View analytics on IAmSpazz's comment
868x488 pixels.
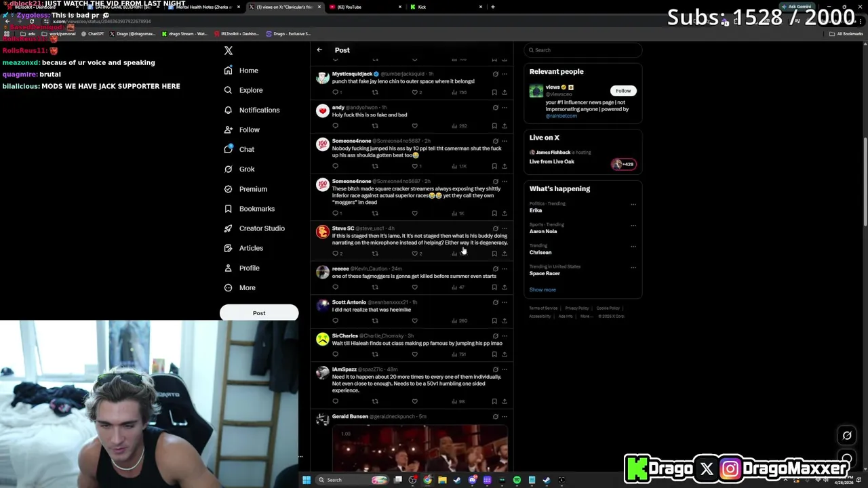point(458,401)
